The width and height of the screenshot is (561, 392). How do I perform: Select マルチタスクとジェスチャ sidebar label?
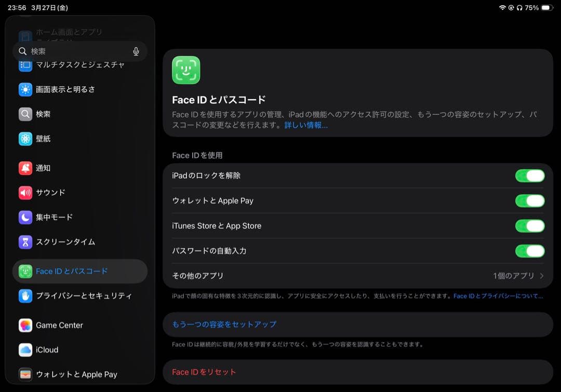[80, 65]
